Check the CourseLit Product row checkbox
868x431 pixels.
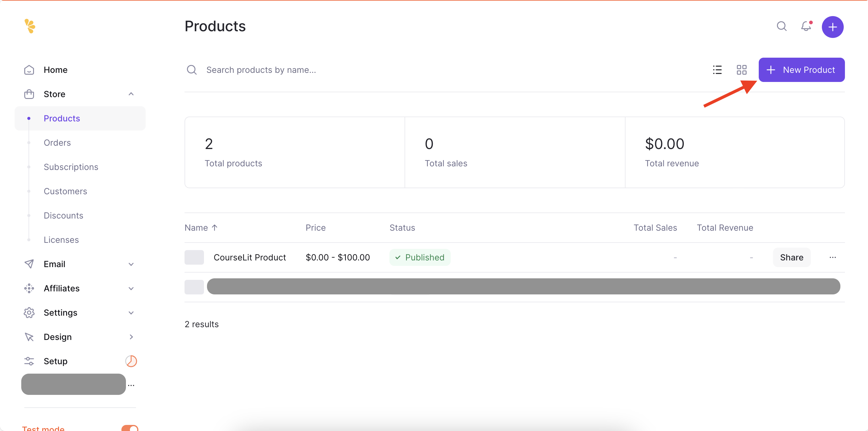(194, 257)
